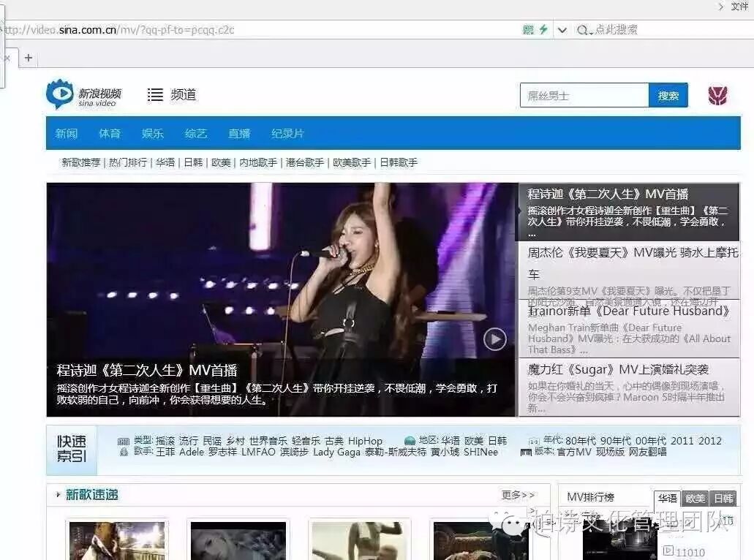Screen dimensions: 754x560
Task: Open the 新闻 navigation tab
Action: pos(67,134)
